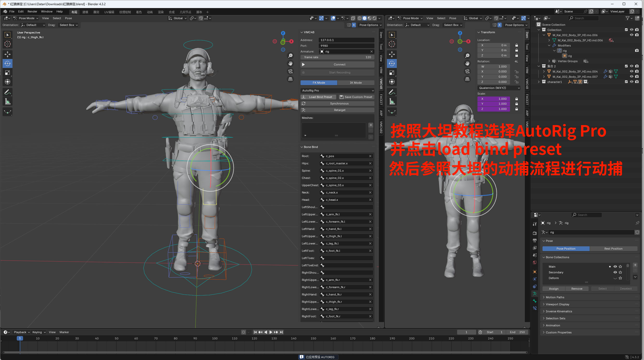Open the AutoRig Pro preset dropdown
This screenshot has width=644, height=360.
tap(337, 91)
